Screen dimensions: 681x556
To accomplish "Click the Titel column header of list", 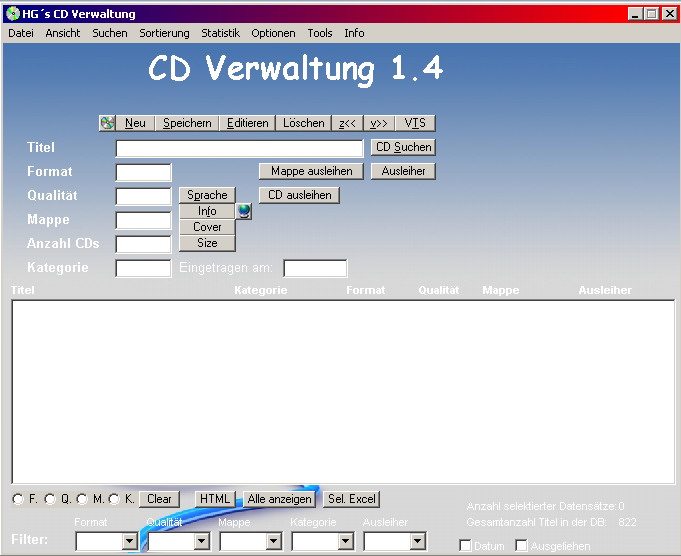I will (x=23, y=290).
